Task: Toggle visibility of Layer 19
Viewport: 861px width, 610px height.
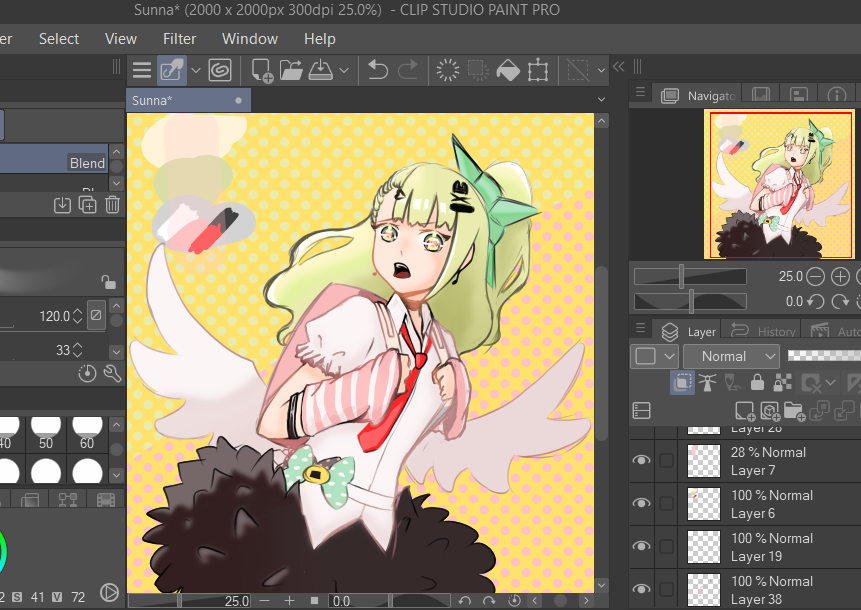Action: 641,546
